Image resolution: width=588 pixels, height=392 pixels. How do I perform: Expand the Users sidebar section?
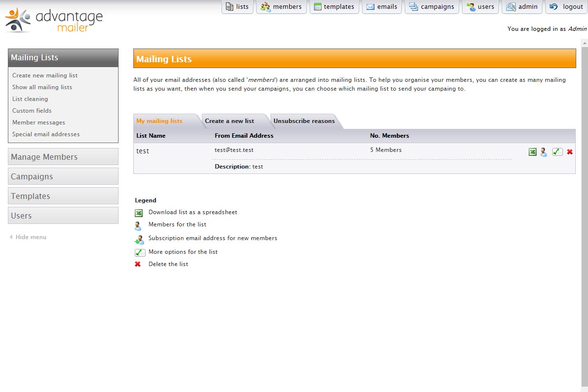click(63, 216)
